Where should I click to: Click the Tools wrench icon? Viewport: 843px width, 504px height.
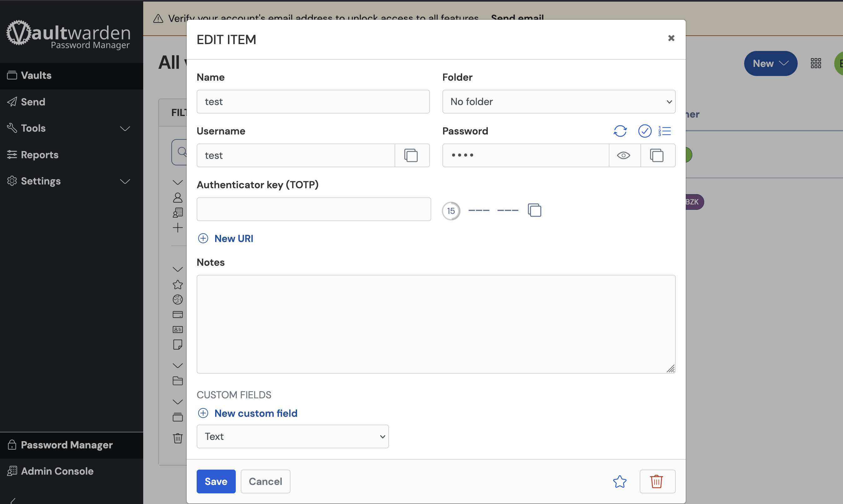point(12,128)
